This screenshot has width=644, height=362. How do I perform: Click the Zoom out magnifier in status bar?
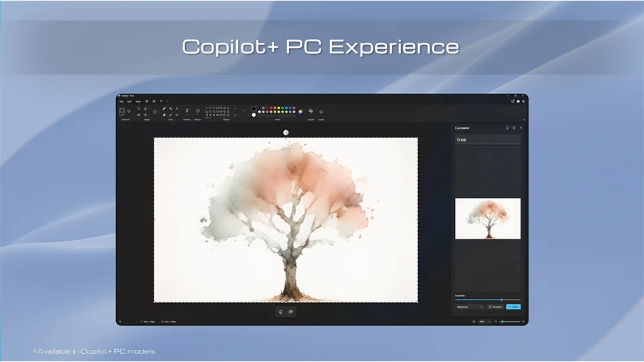(496, 322)
